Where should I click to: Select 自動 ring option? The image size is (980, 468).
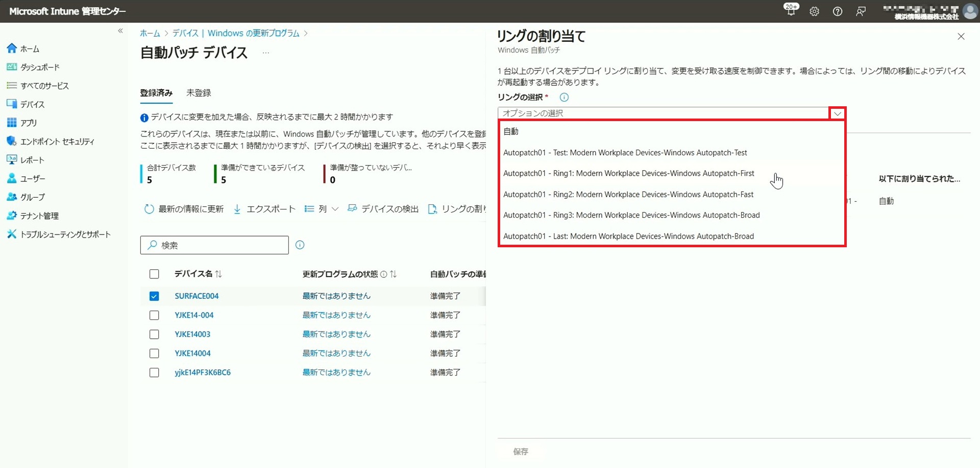(x=672, y=131)
